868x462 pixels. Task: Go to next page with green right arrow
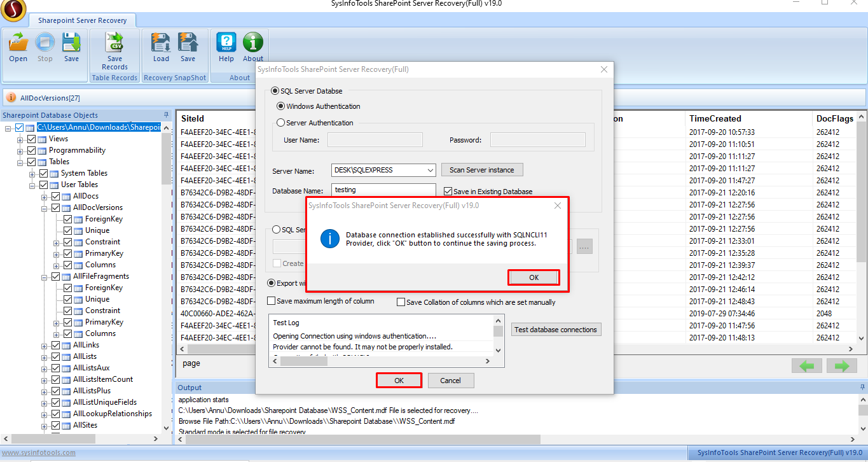click(x=842, y=366)
